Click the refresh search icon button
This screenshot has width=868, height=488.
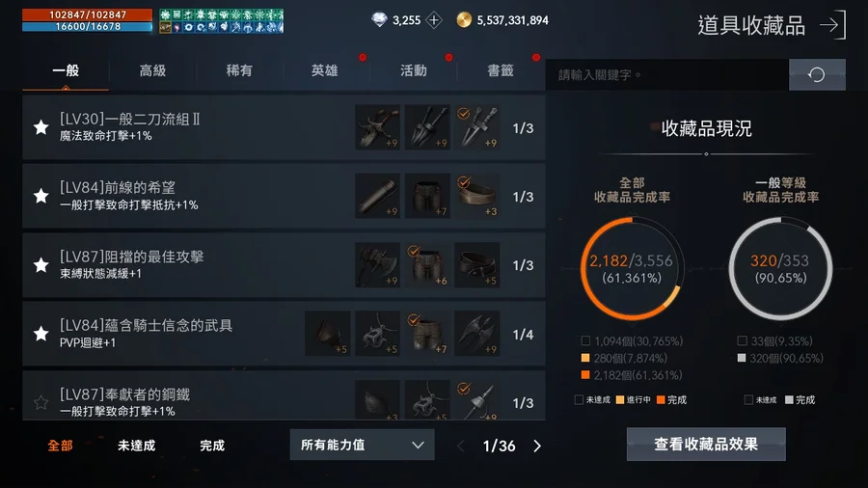(817, 74)
